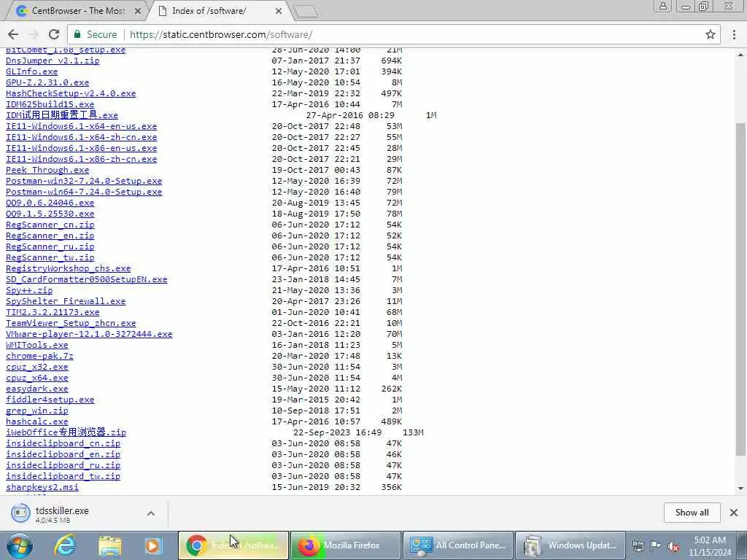Click the grep_win.zip link
Viewport: 747px width, 560px height.
[x=36, y=411]
